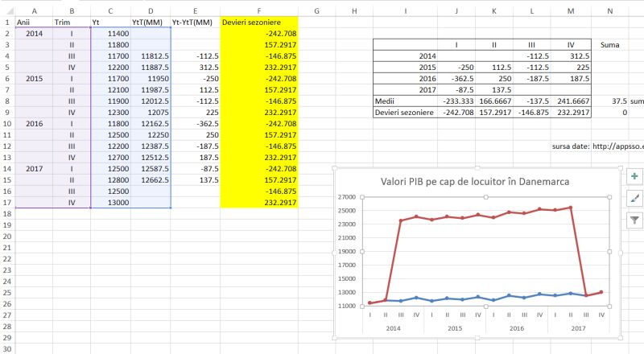Select 'Medii' label in summary table
Image resolution: width=644 pixels, height=354 pixels.
tap(406, 101)
